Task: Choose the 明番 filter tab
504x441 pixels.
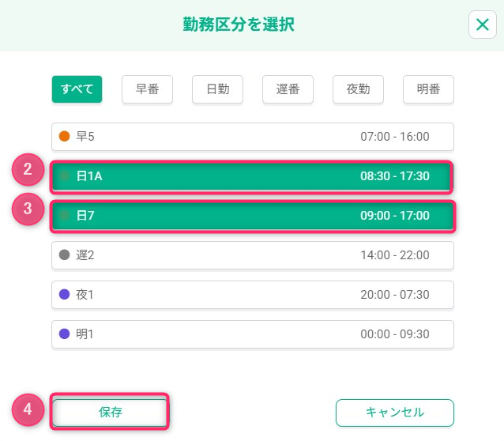Action: coord(428,89)
